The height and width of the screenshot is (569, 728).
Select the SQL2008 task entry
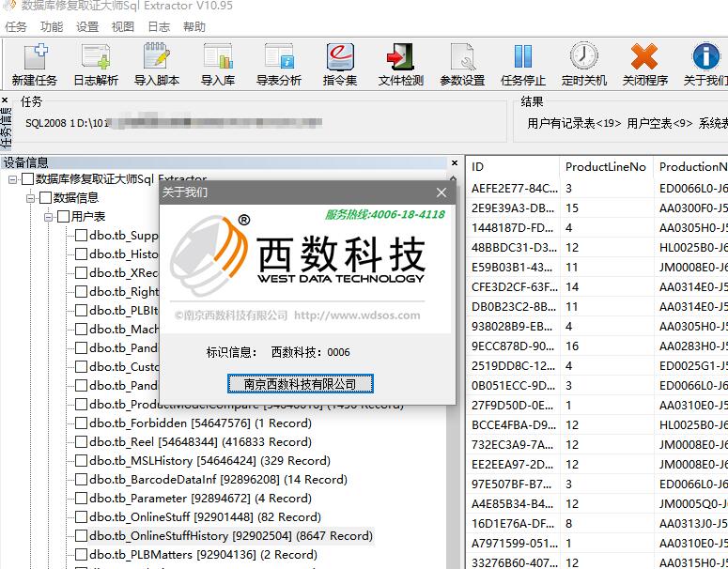tap(174, 123)
